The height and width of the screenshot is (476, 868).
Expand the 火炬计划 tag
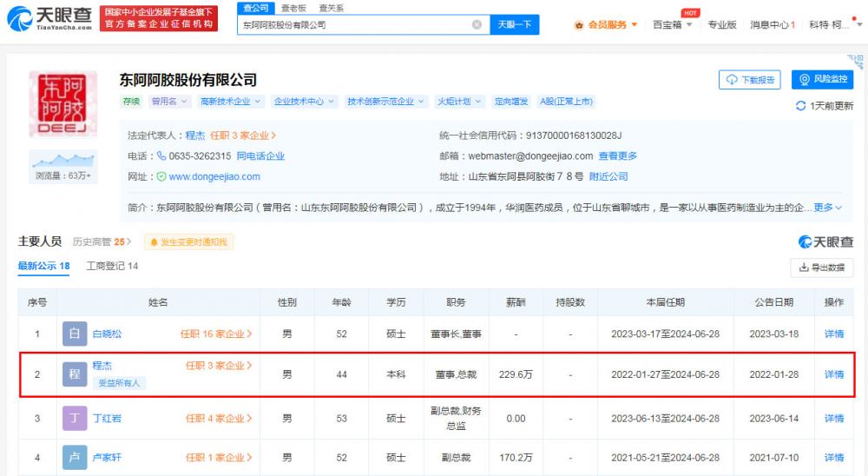[x=459, y=102]
